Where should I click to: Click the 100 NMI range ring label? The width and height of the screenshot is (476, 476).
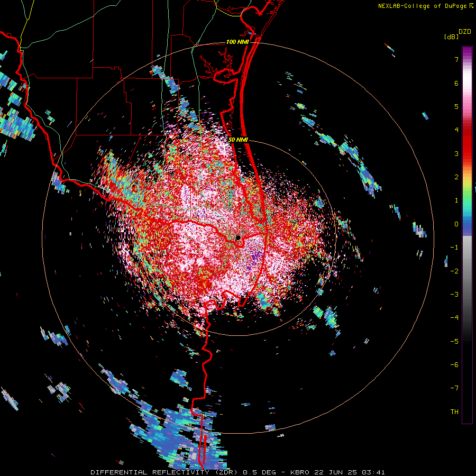tap(237, 42)
